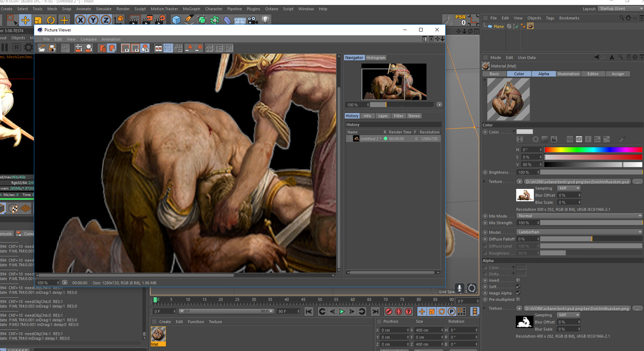Toggle the Z axis lock
The image size is (644, 351).
click(106, 20)
